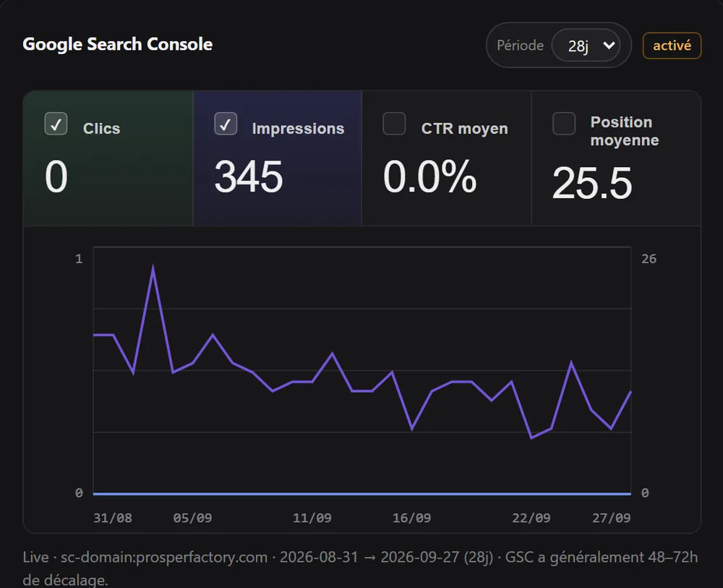
Task: Click the Clics label
Action: point(101,128)
